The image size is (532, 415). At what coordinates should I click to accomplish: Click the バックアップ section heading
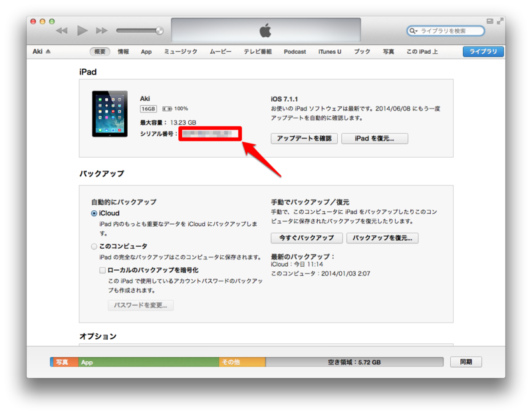coord(102,174)
